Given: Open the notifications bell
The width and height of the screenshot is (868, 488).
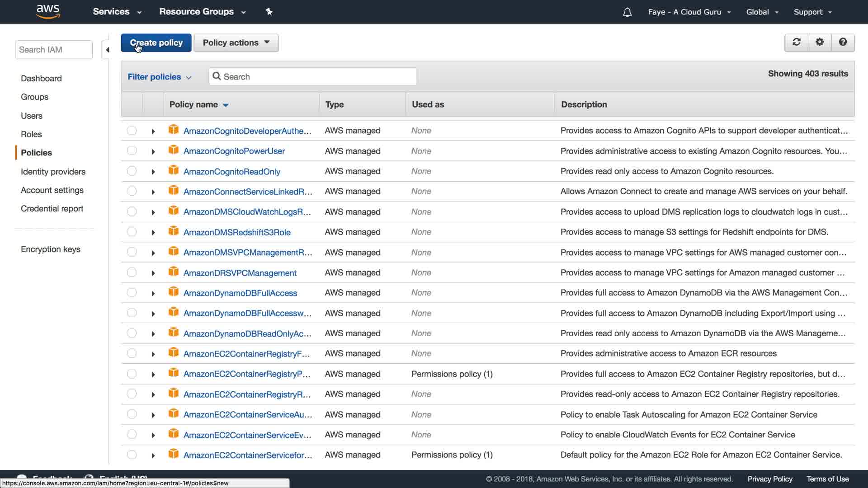Looking at the screenshot, I should (627, 12).
